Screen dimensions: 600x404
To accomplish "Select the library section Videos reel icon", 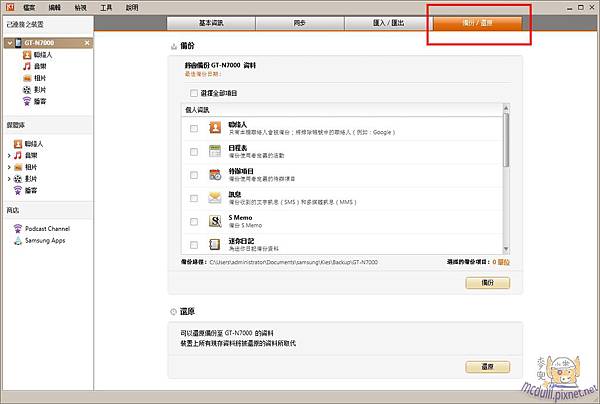I will [x=18, y=179].
